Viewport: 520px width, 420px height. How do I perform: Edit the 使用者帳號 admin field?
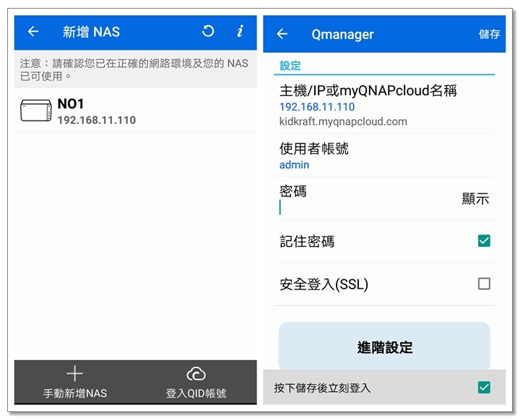coord(294,165)
